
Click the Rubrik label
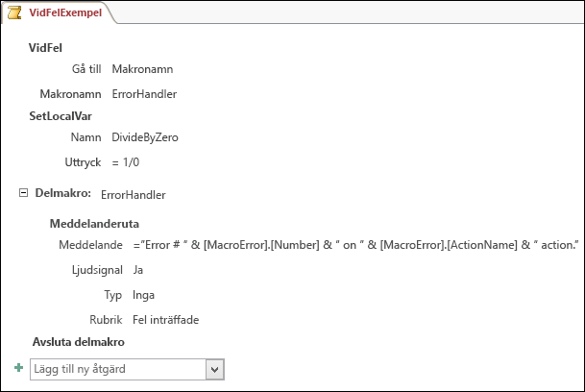point(106,320)
